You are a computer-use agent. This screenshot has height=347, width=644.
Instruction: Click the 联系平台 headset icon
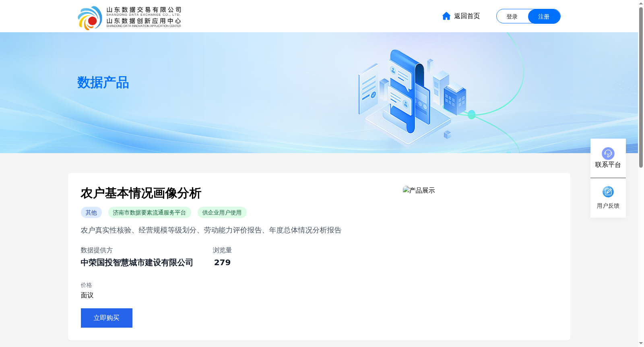point(608,153)
